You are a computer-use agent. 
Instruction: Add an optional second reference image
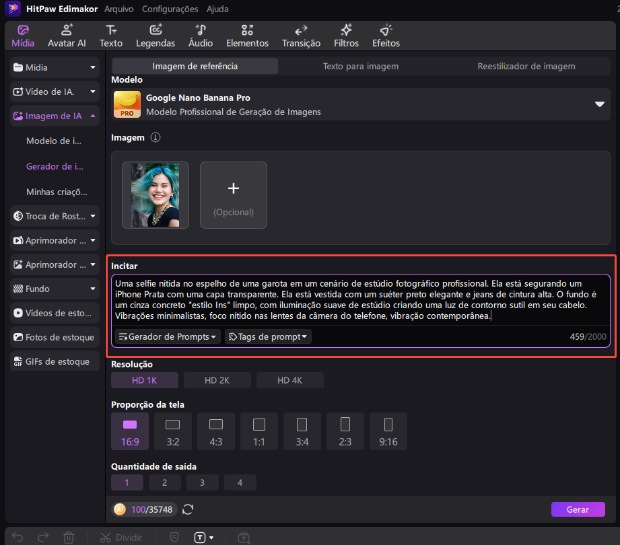tap(233, 195)
